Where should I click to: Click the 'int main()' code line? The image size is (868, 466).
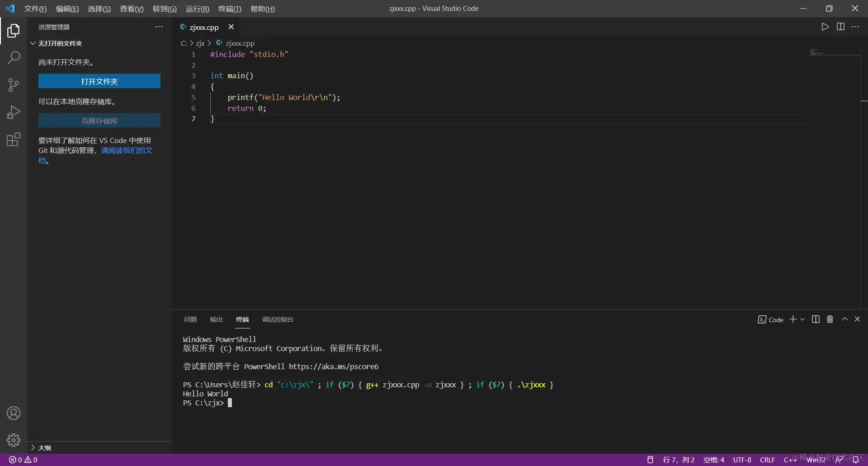pyautogui.click(x=232, y=76)
